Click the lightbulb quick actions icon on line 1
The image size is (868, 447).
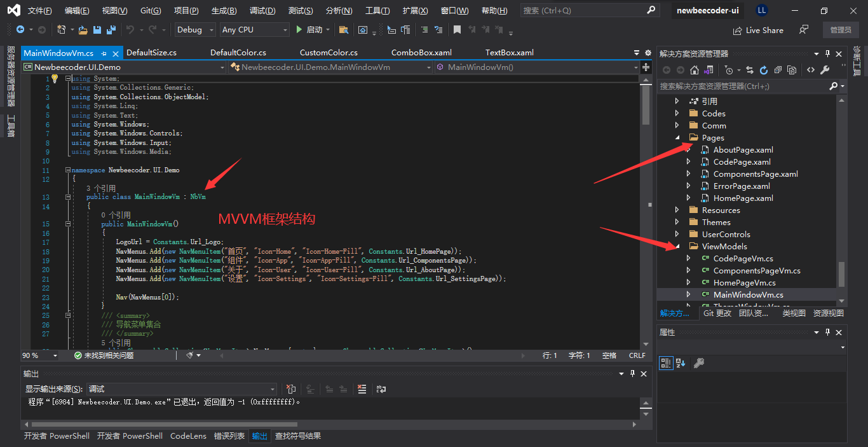pos(55,79)
